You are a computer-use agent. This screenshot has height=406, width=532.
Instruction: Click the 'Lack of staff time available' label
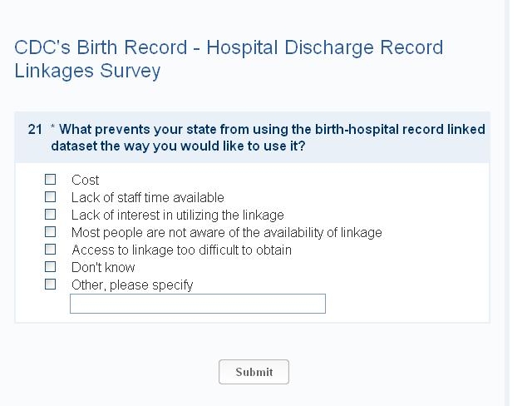pos(147,197)
